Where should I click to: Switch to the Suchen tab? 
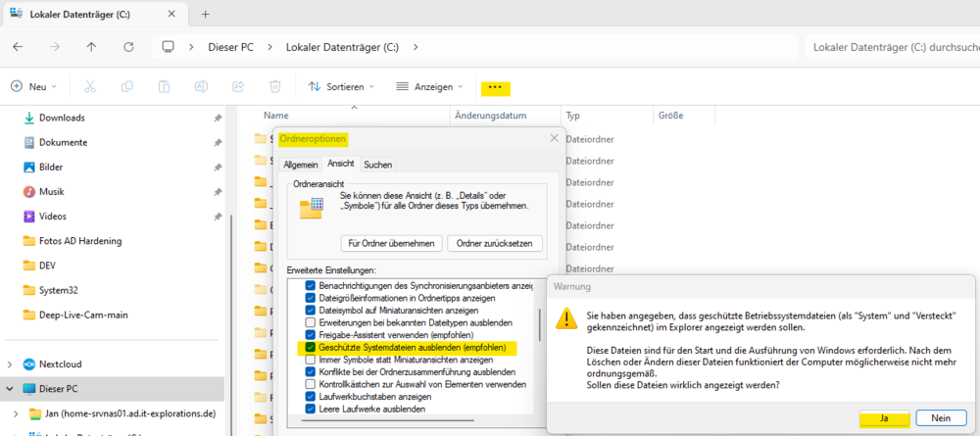(377, 165)
